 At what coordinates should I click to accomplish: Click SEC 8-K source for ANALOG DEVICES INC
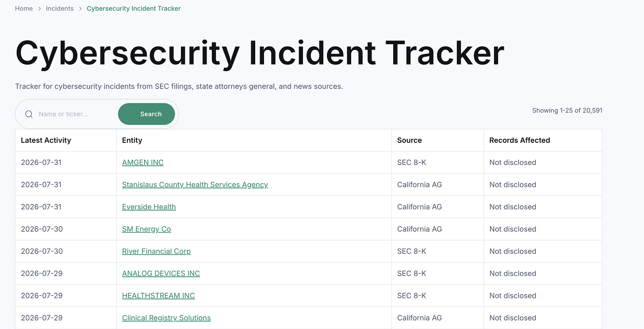pos(412,273)
